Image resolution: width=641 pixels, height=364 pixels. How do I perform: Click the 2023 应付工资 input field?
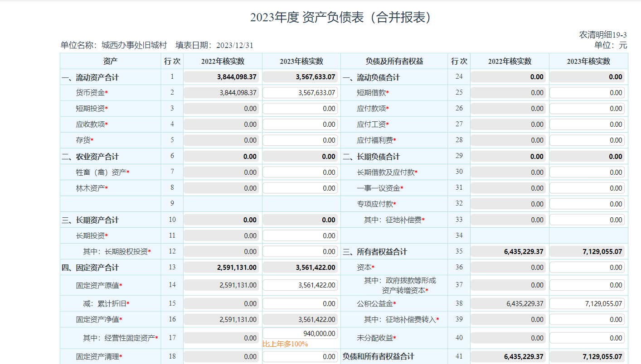587,125
